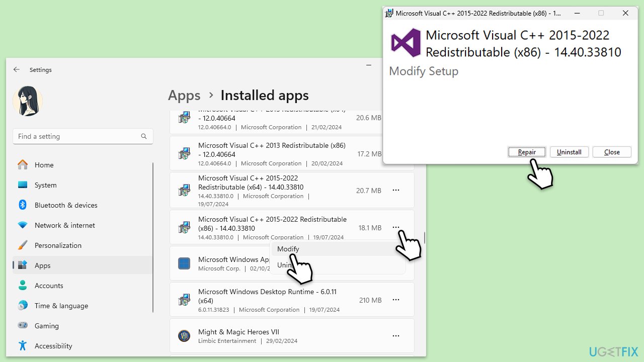Click the Visual Studio logo in setup dialog
The image size is (644, 362).
pyautogui.click(x=406, y=43)
